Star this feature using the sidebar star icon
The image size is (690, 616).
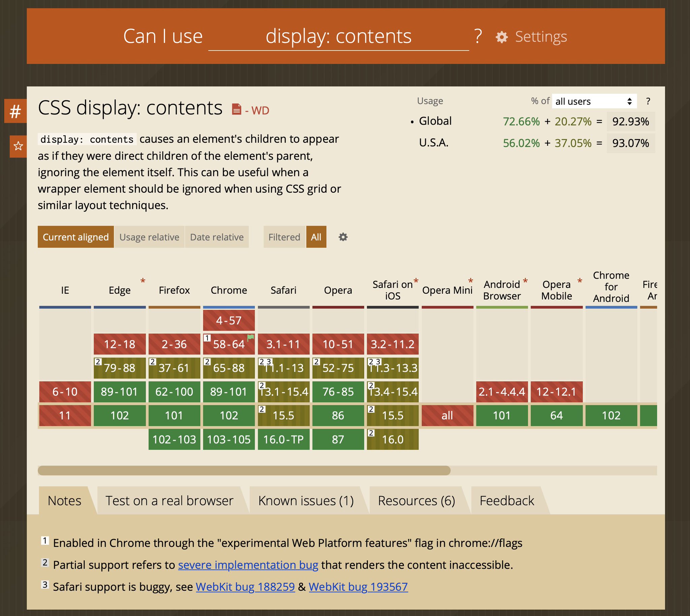18,146
